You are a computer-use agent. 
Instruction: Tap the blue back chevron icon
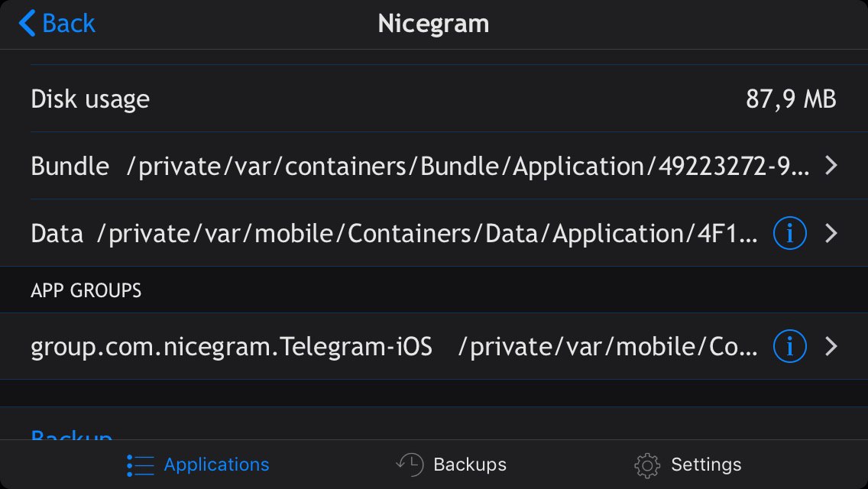(x=27, y=23)
